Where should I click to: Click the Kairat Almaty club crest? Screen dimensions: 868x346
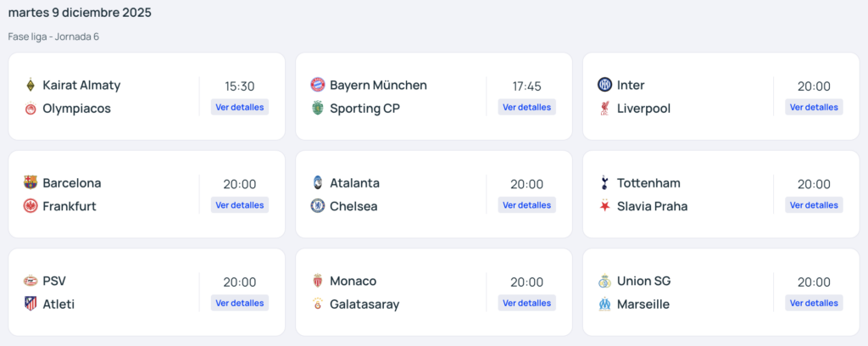click(x=31, y=85)
